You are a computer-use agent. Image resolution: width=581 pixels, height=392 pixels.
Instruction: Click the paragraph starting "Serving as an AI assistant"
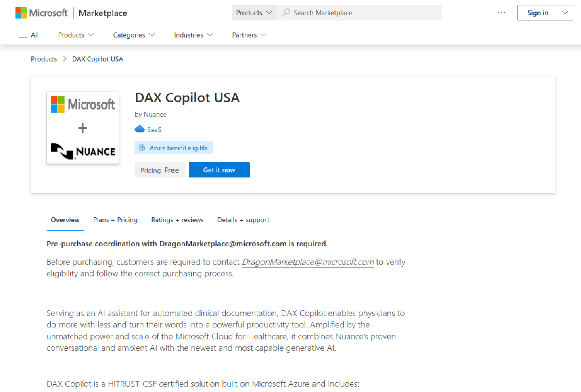pos(226,331)
